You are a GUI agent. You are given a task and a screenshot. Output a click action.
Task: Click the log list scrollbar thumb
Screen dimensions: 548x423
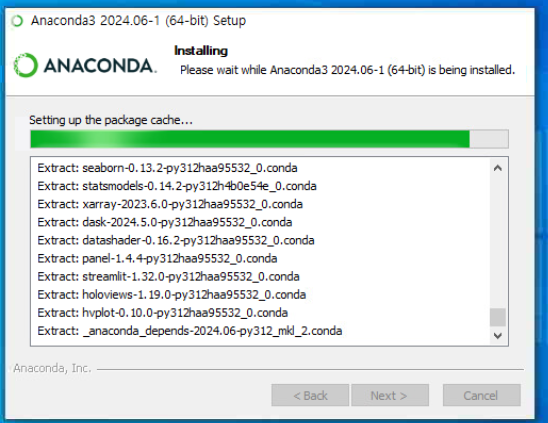pyautogui.click(x=498, y=317)
